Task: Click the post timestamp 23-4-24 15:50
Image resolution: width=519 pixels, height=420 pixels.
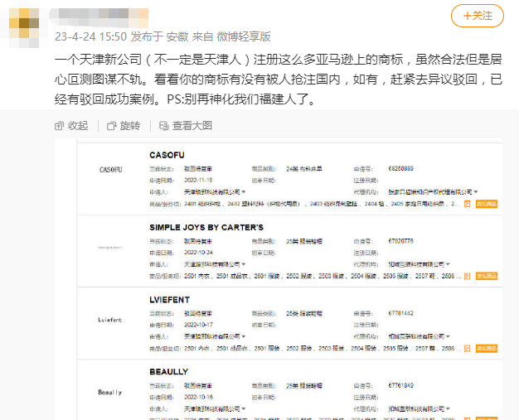Action: pyautogui.click(x=90, y=36)
